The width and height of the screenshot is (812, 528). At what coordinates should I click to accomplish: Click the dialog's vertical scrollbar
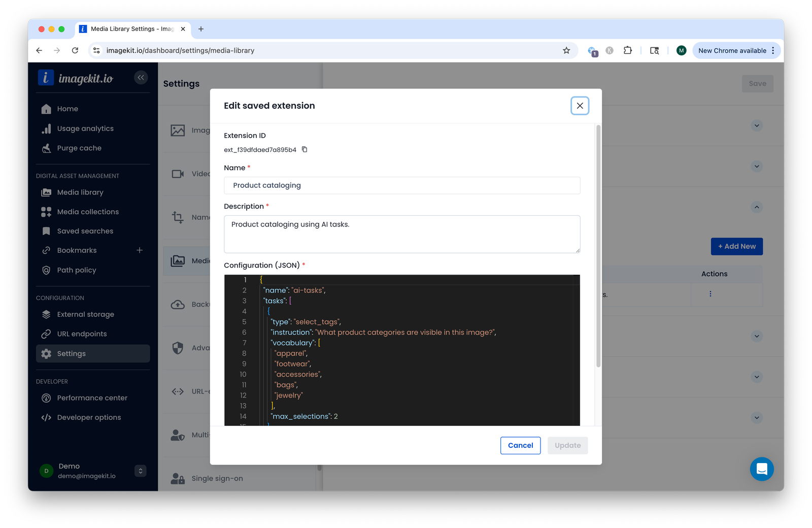598,246
